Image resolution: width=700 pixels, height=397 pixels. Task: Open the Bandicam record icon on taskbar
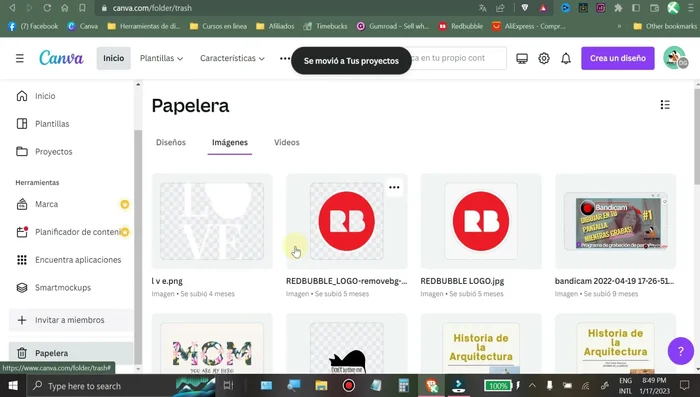click(x=349, y=385)
